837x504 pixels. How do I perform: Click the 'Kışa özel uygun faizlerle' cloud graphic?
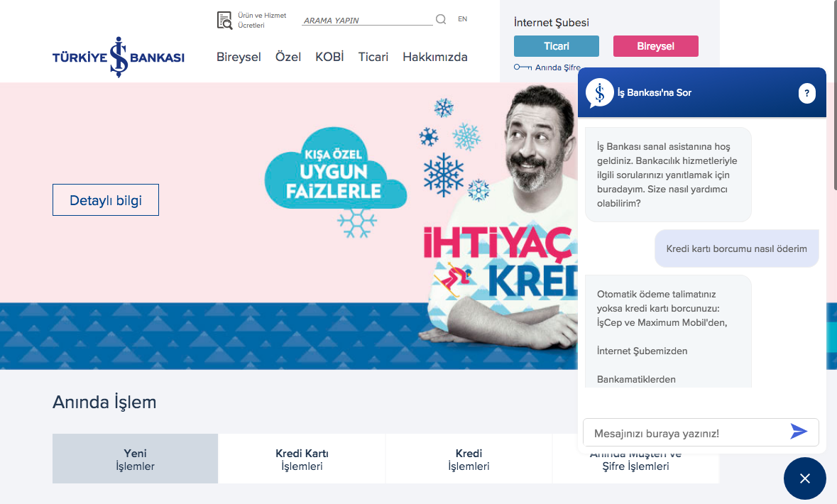[335, 170]
